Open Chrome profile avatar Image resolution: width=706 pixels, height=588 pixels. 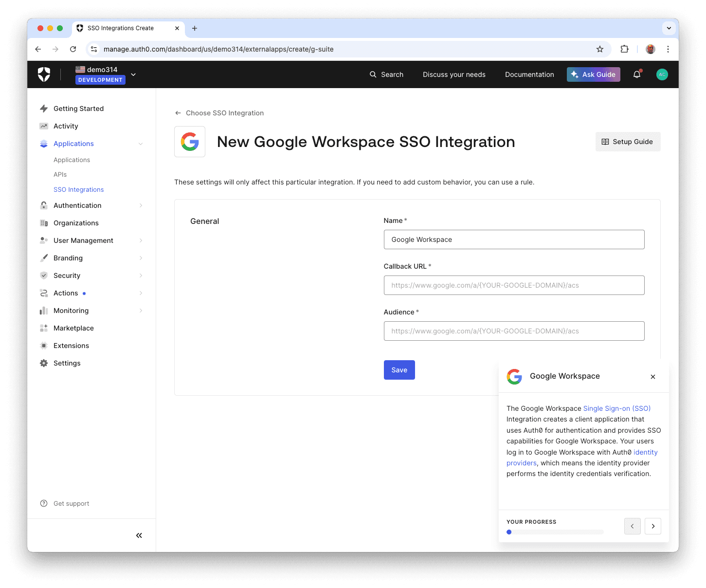tap(651, 49)
